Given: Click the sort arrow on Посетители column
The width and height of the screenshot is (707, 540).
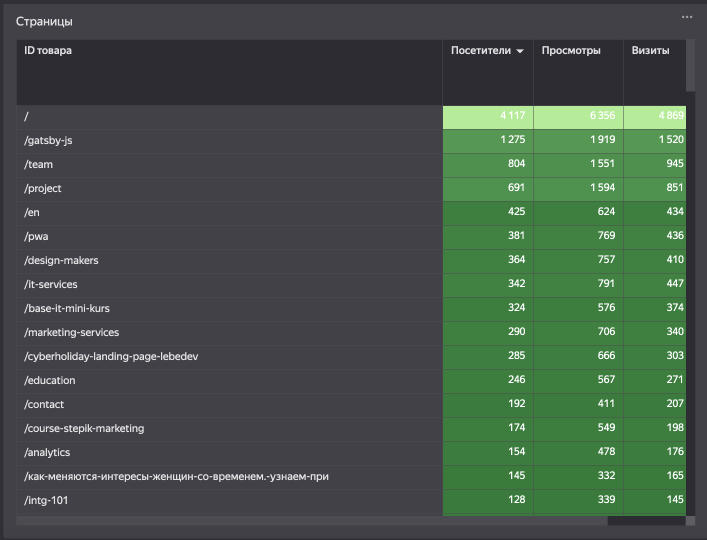Looking at the screenshot, I should (x=520, y=51).
